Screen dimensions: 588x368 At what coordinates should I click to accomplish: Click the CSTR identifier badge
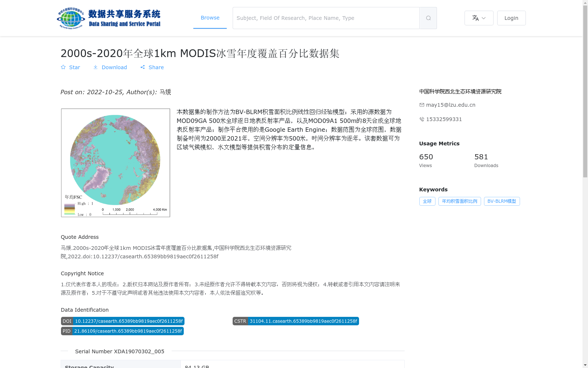(x=295, y=321)
